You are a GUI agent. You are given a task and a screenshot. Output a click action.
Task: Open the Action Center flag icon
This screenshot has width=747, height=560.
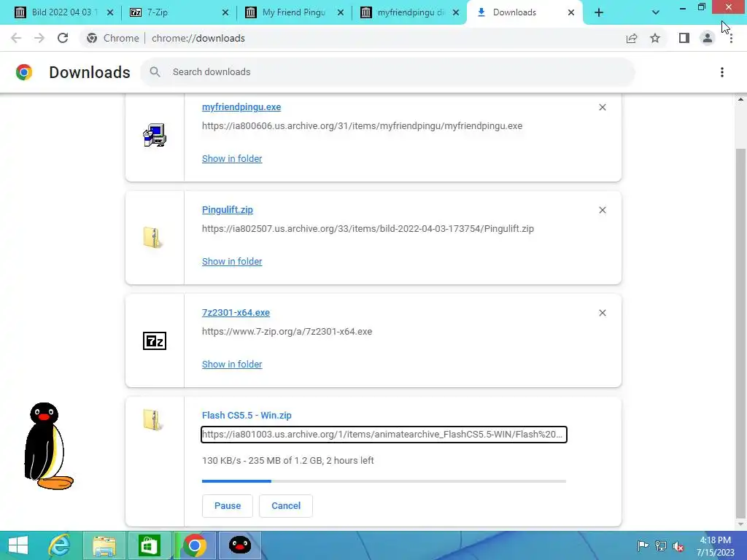[643, 546]
